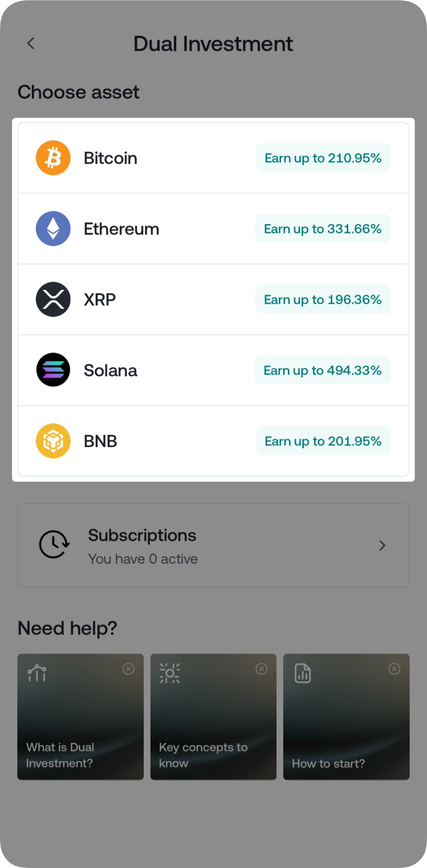This screenshot has height=868, width=427.
Task: Select the BNB coin icon
Action: pos(53,441)
